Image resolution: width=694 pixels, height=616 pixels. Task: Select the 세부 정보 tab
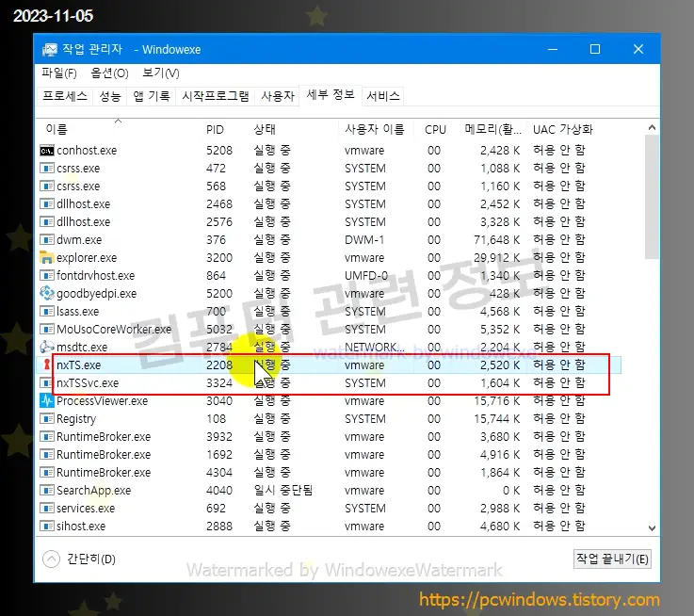[x=331, y=95]
